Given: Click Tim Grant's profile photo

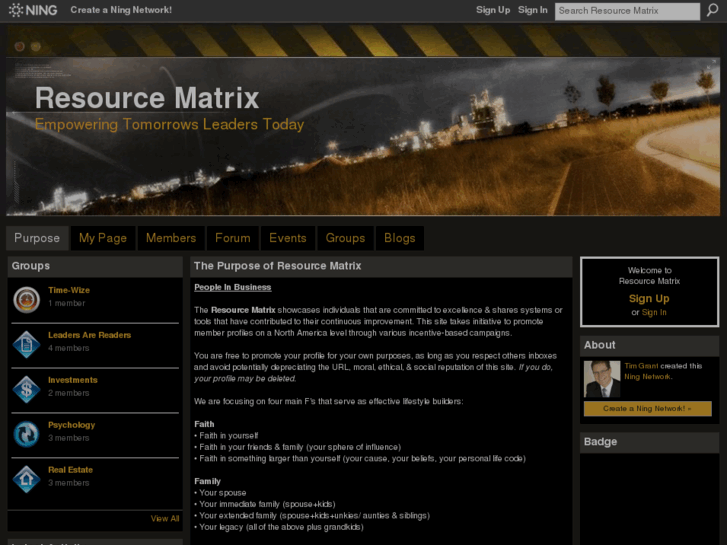Looking at the screenshot, I should (x=602, y=379).
